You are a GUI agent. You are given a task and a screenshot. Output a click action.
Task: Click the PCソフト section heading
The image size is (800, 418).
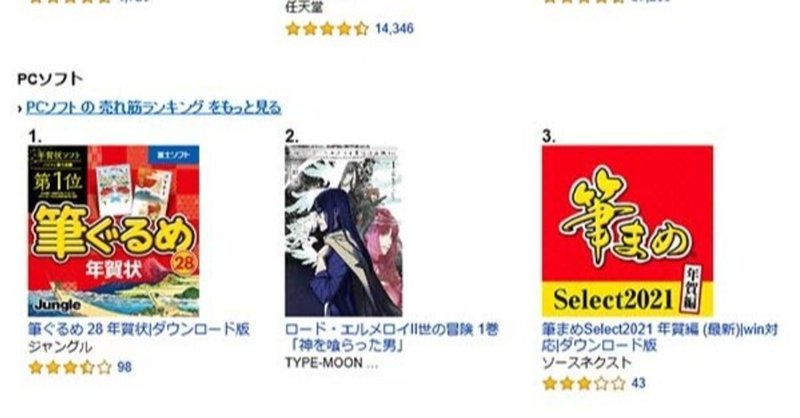click(x=50, y=79)
